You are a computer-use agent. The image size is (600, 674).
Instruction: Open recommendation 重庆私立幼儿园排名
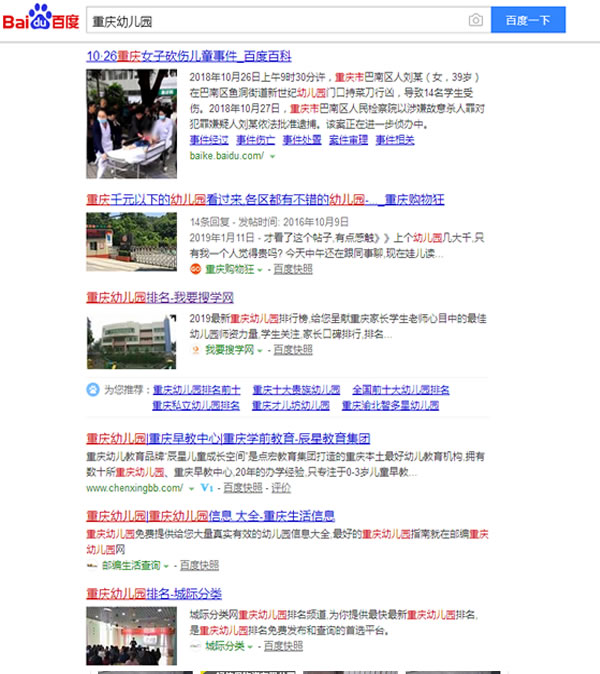tap(196, 405)
